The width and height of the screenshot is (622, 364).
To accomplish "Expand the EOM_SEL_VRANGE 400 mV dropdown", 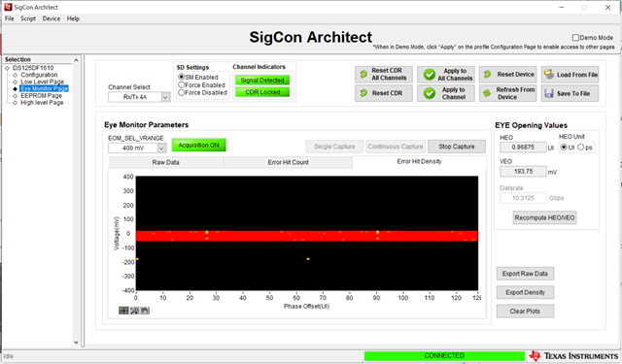I will pyautogui.click(x=161, y=149).
